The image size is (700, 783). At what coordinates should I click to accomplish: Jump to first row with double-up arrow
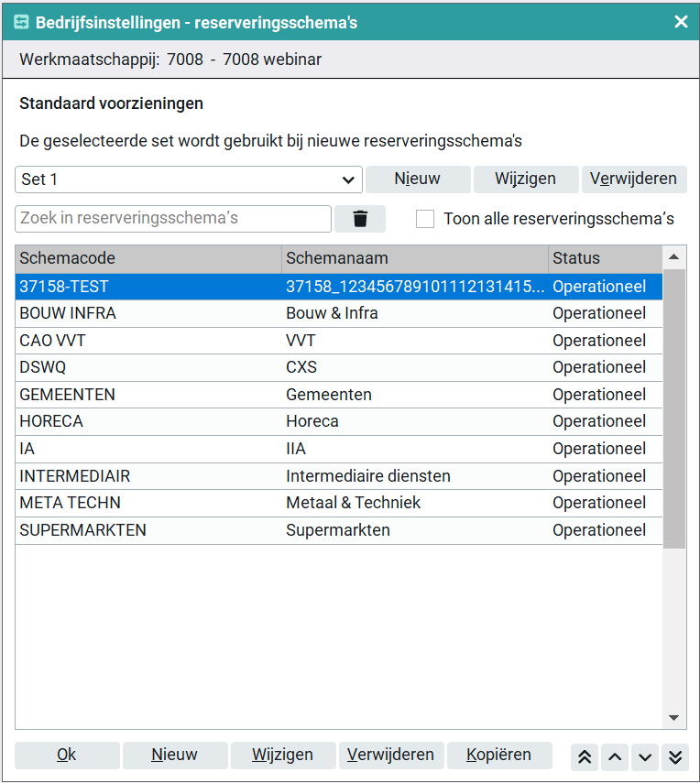585,756
